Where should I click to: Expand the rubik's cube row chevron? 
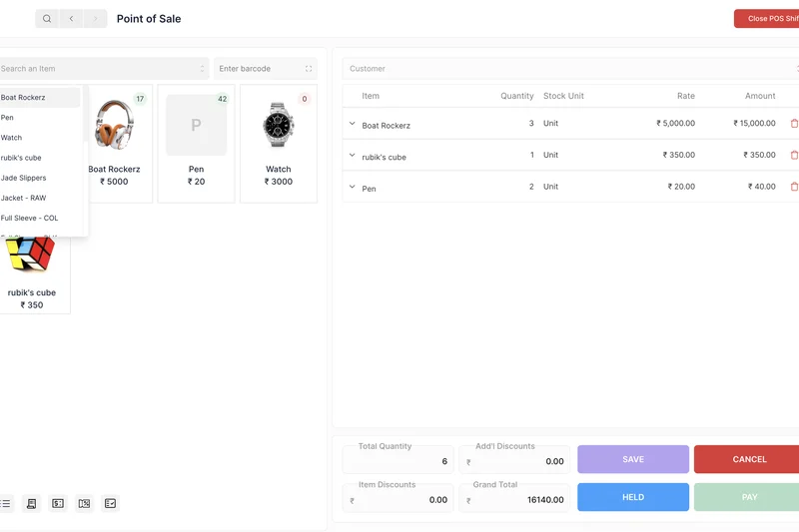click(x=352, y=156)
